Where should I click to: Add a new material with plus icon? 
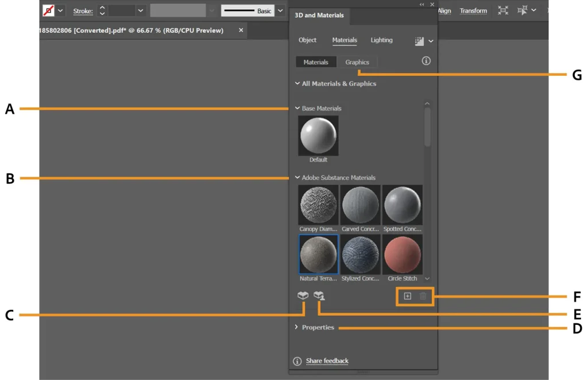click(x=408, y=296)
